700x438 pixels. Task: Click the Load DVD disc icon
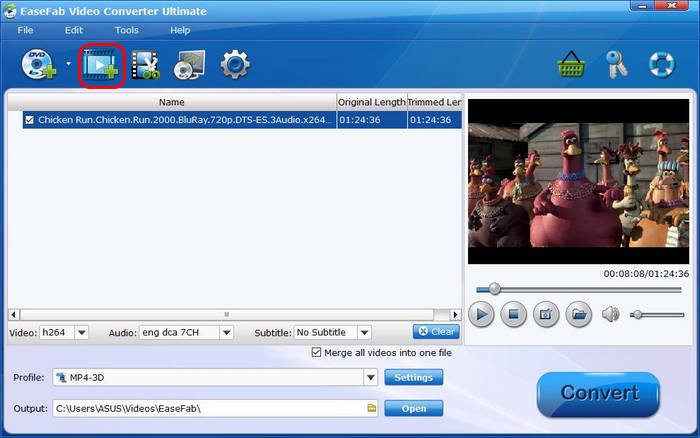pos(39,65)
